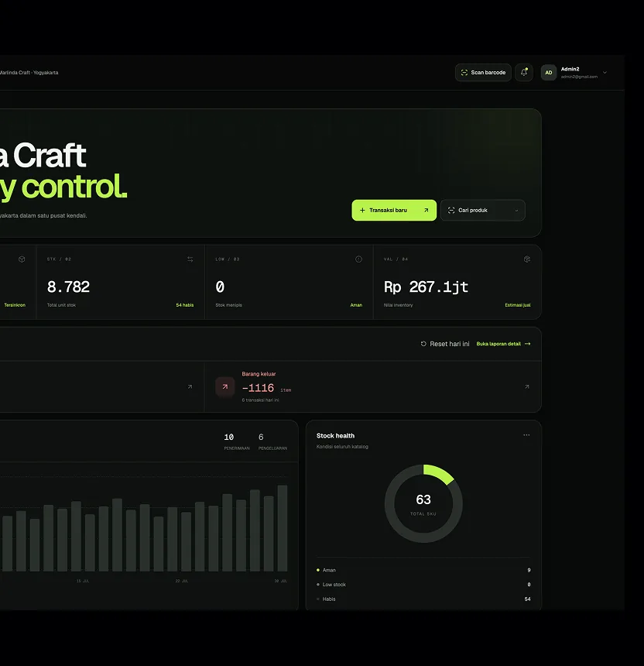Viewport: 644px width, 666px height.
Task: Click the 8.782 total unit stok value
Action: coord(68,287)
